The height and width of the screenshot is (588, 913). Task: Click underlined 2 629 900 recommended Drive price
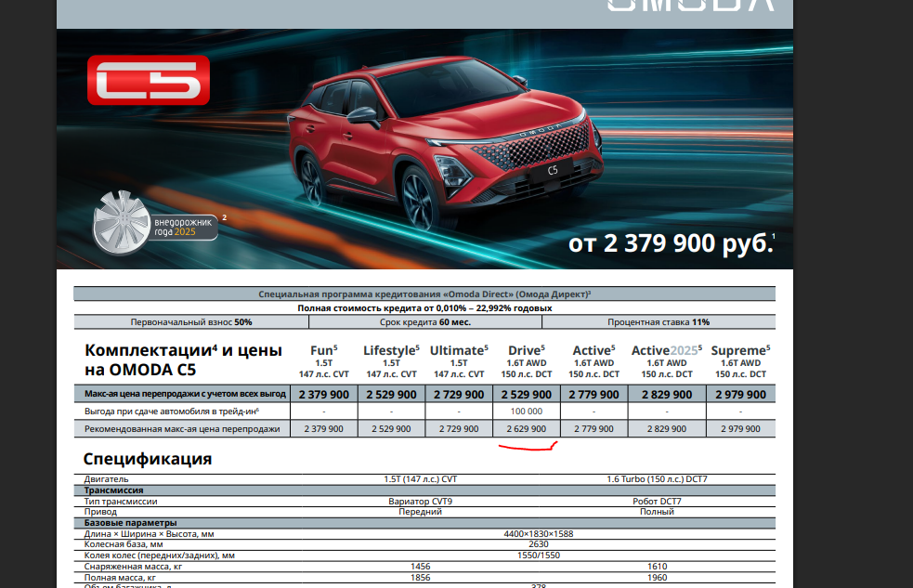(x=527, y=429)
